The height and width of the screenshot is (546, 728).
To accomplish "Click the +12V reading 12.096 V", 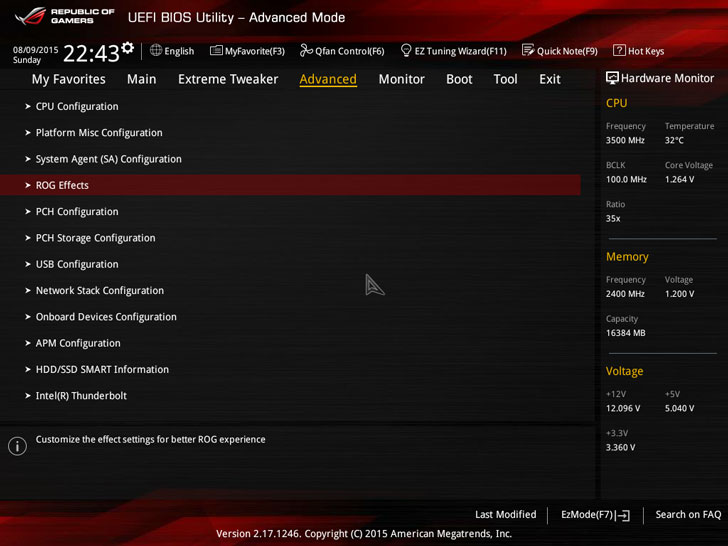I will point(623,409).
